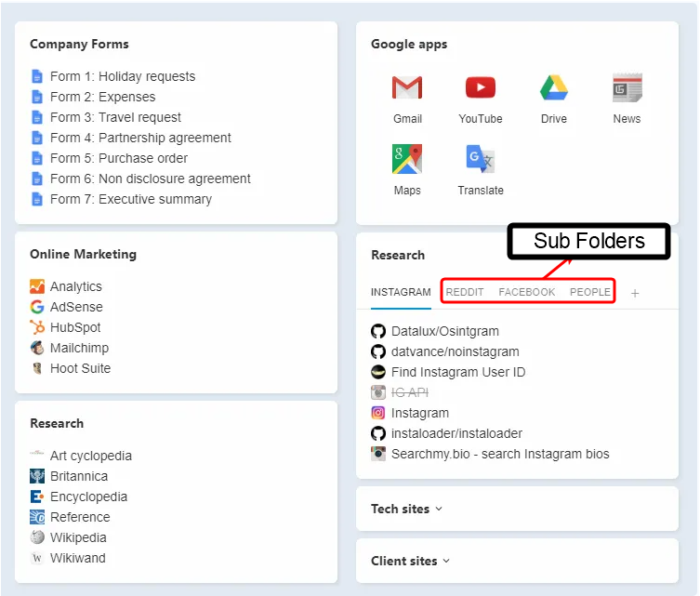The image size is (700, 596).
Task: Open Form 4: Partnership agreement
Action: click(140, 138)
